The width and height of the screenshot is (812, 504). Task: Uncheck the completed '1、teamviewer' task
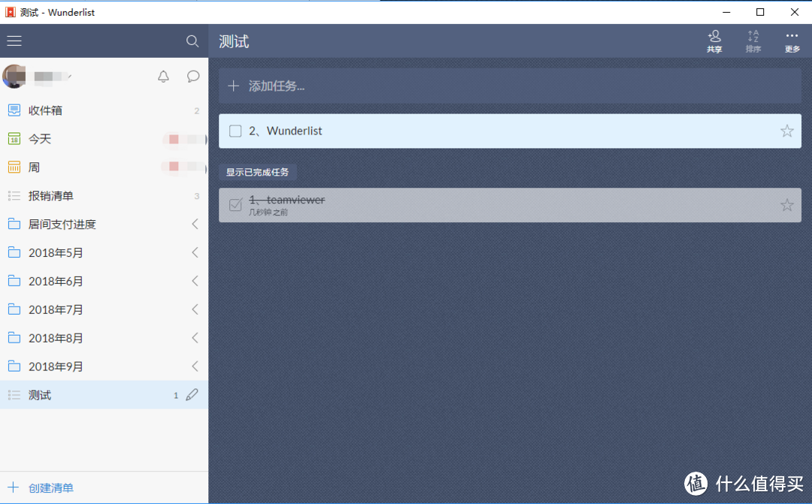235,205
